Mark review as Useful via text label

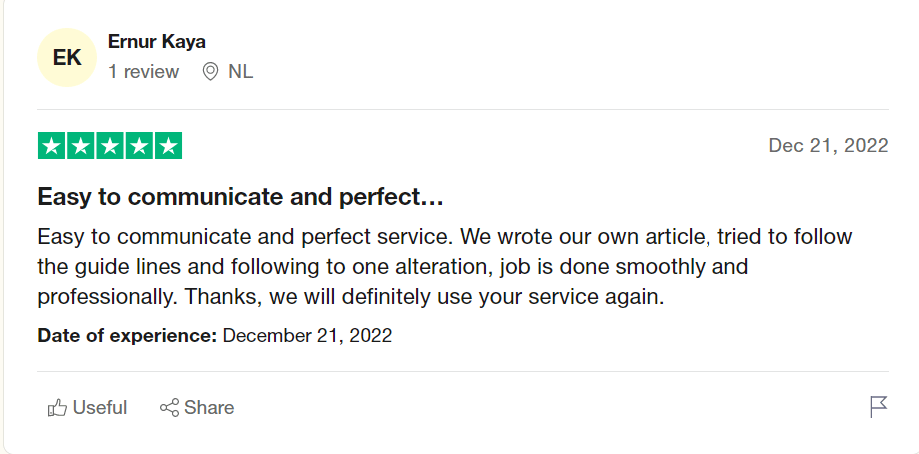coord(100,408)
